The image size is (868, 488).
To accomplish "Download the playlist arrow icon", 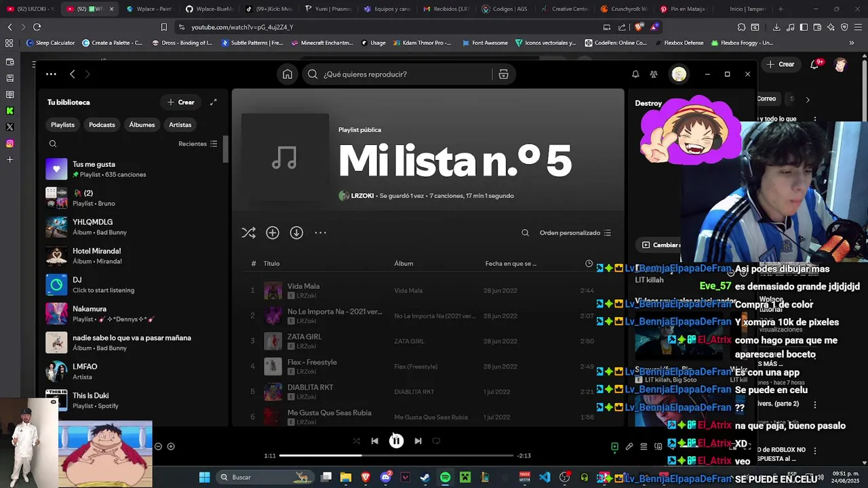I will 296,232.
